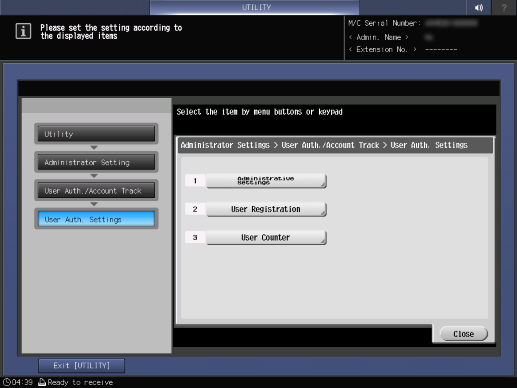Click the printer status icon
Image resolution: width=517 pixels, height=388 pixels.
coord(42,382)
